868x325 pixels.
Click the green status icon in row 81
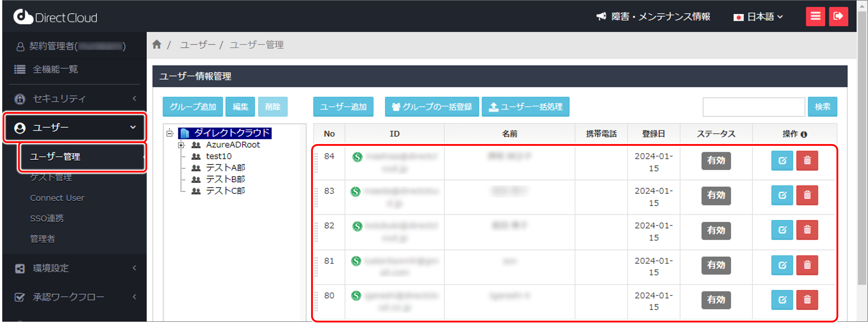point(356,261)
